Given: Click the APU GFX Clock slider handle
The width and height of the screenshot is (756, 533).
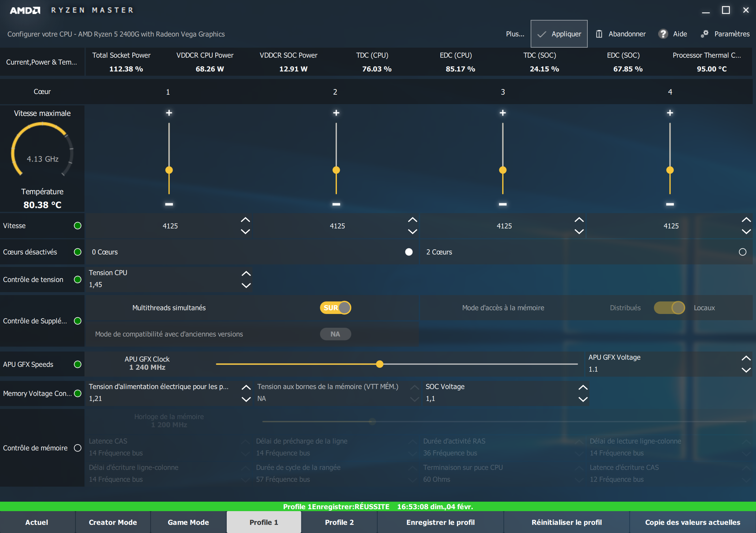Looking at the screenshot, I should point(380,364).
